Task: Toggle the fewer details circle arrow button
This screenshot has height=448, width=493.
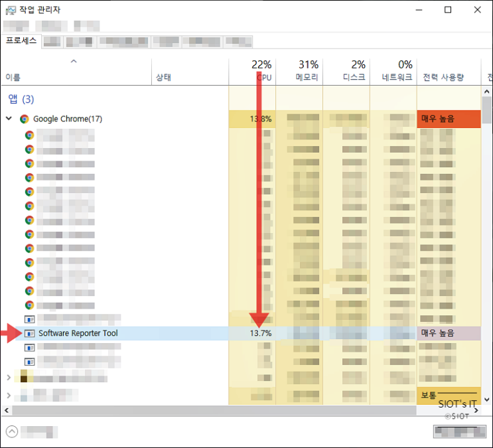Action: 12,431
